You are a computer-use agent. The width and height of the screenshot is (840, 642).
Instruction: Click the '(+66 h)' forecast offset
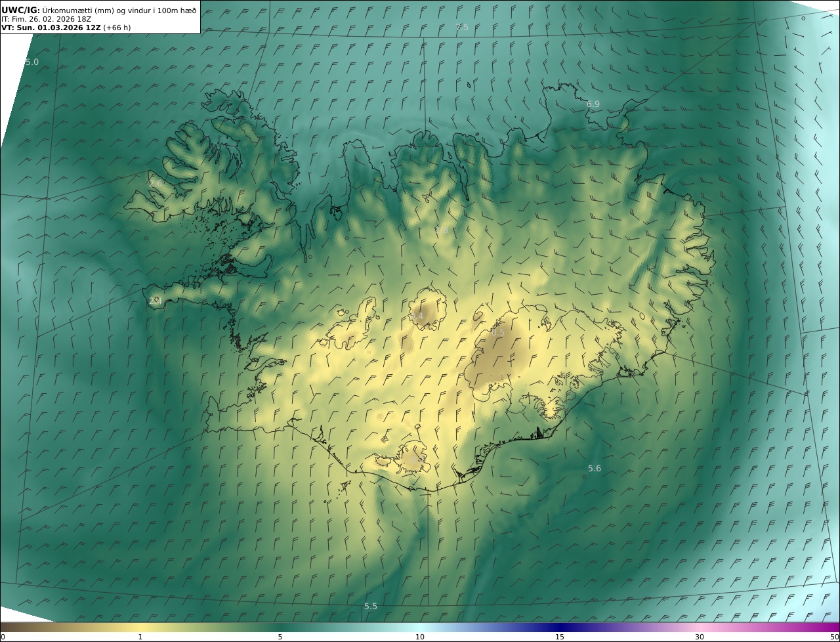click(117, 28)
